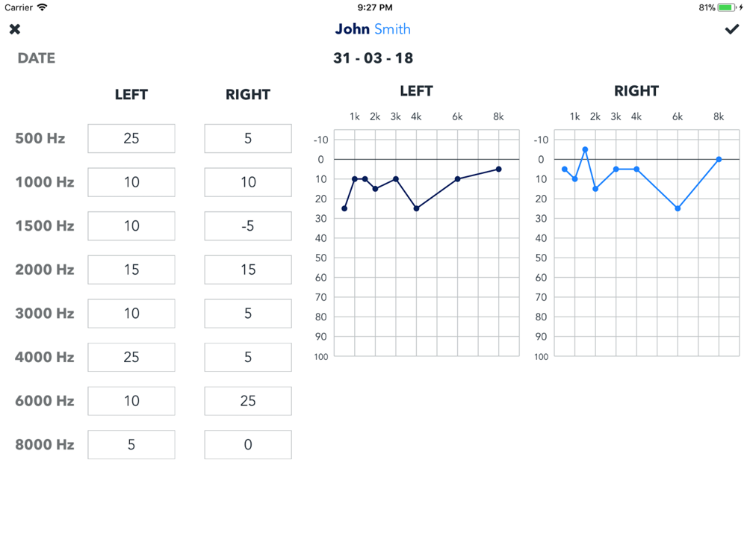Select the 6000 Hz right field showing 25
This screenshot has height=560, width=747.
[248, 401]
